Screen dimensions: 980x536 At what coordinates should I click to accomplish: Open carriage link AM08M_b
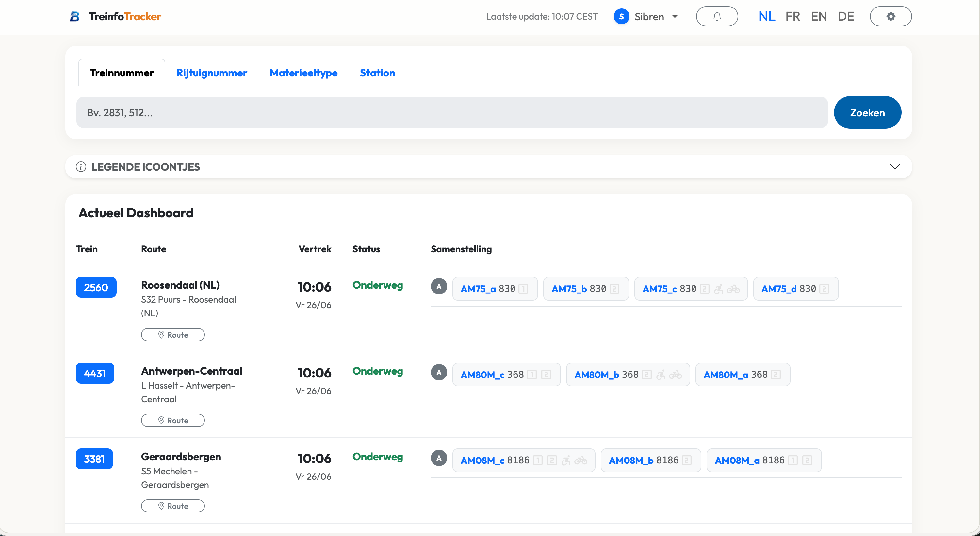pos(631,461)
